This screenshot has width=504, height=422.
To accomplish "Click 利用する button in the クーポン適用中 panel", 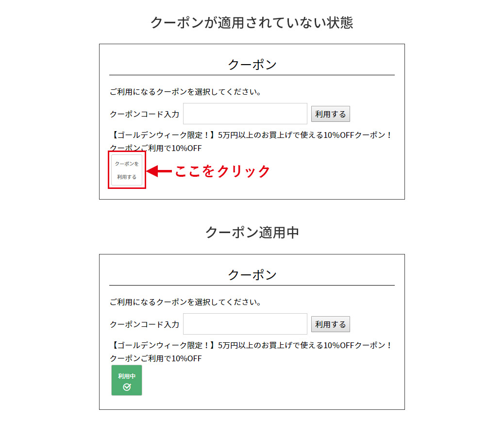I will tap(330, 324).
